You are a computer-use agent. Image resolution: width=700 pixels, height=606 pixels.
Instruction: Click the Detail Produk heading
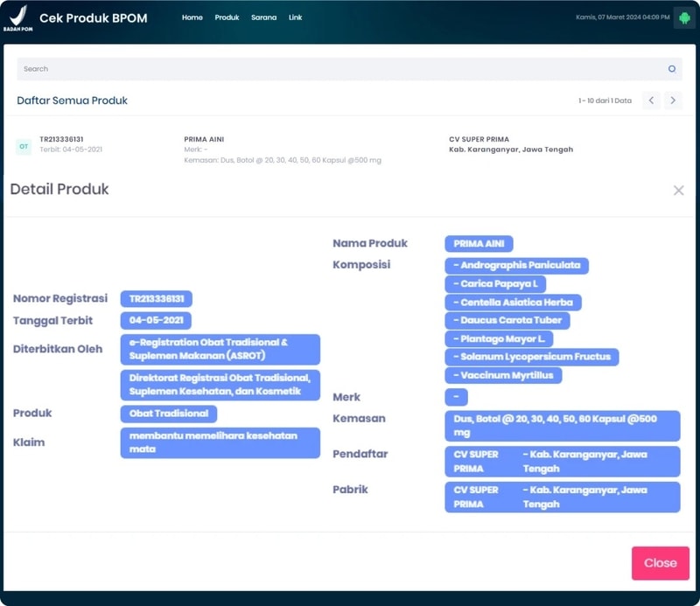coord(59,189)
